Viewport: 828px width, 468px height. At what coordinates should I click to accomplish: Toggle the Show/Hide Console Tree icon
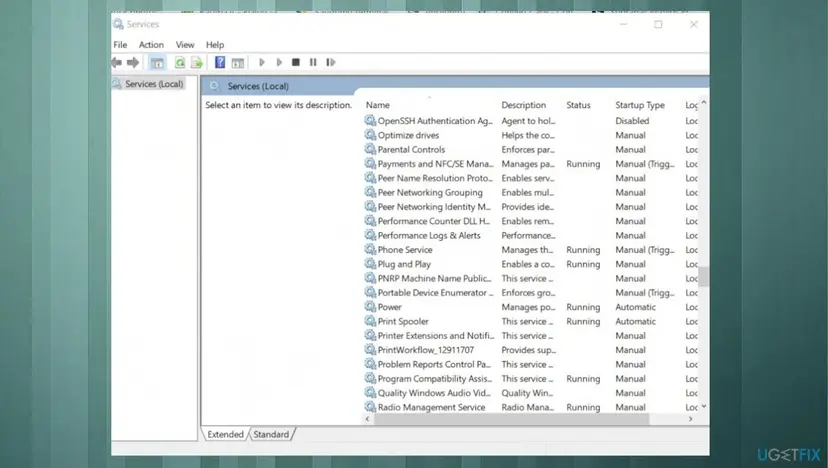(x=157, y=62)
